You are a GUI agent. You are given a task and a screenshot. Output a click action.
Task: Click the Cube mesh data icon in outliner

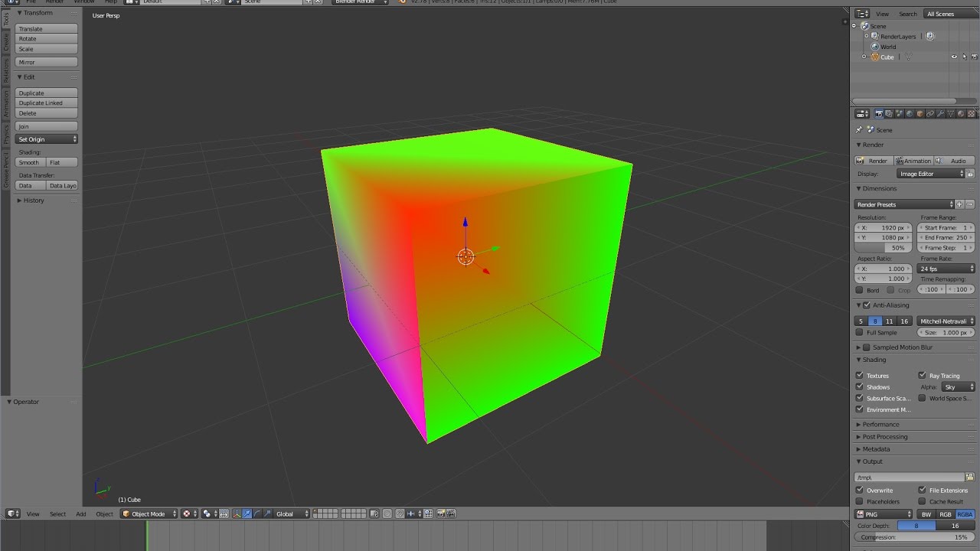point(909,57)
